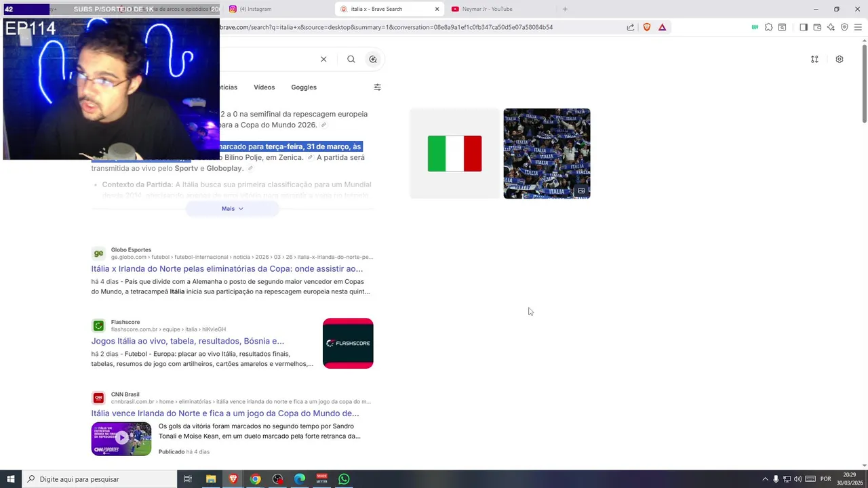Show hidden system tray icons
The height and width of the screenshot is (488, 868).
(765, 479)
